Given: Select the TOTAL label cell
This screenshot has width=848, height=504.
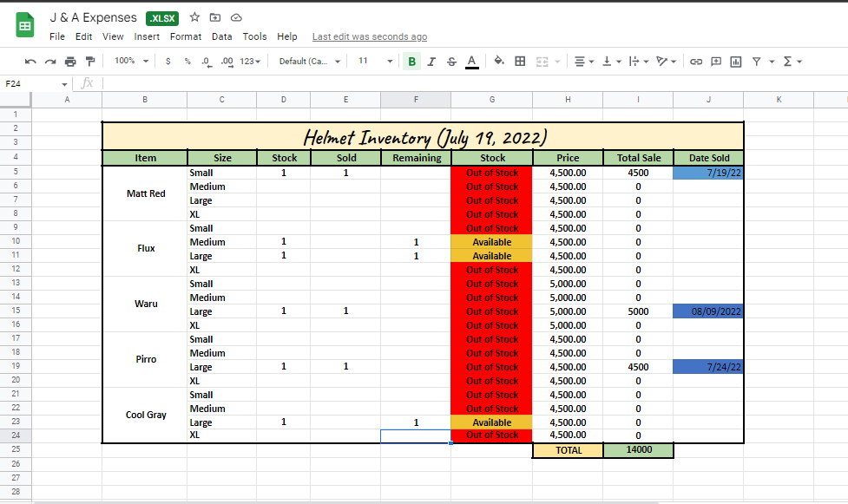Looking at the screenshot, I should click(568, 450).
